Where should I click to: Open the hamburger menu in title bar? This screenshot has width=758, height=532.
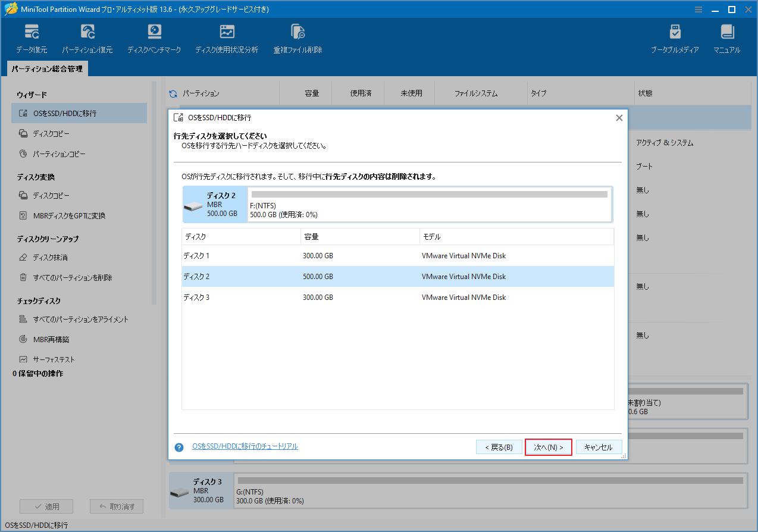[698, 10]
